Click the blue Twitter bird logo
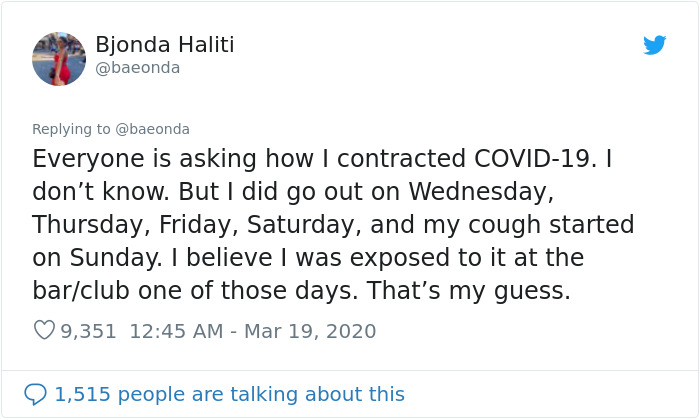700x419 pixels. pyautogui.click(x=654, y=45)
